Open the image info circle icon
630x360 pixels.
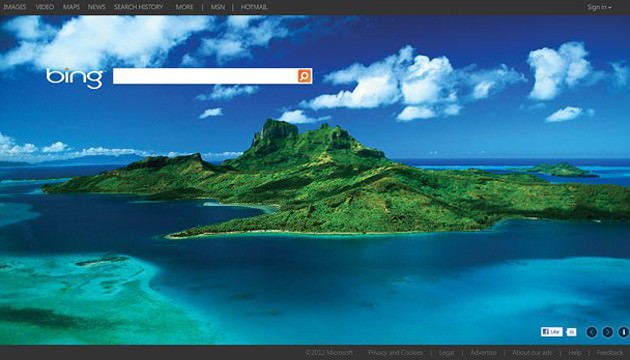coord(624,332)
